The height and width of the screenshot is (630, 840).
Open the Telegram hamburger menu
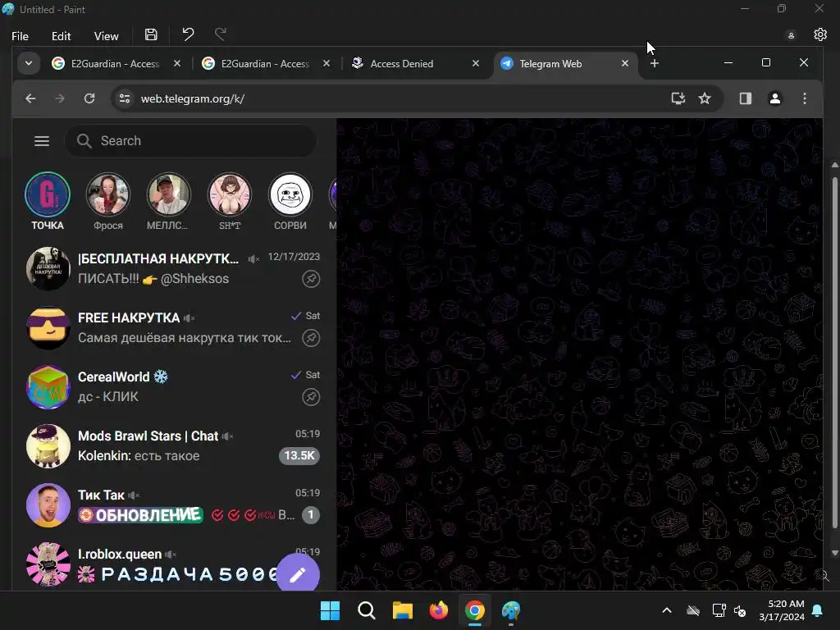(x=42, y=141)
